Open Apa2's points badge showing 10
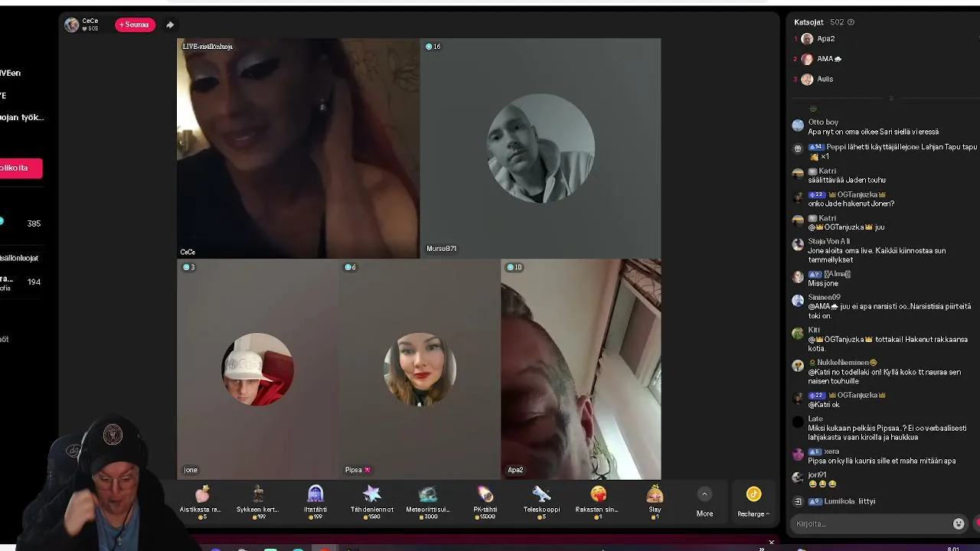Image resolution: width=980 pixels, height=551 pixels. coord(514,267)
